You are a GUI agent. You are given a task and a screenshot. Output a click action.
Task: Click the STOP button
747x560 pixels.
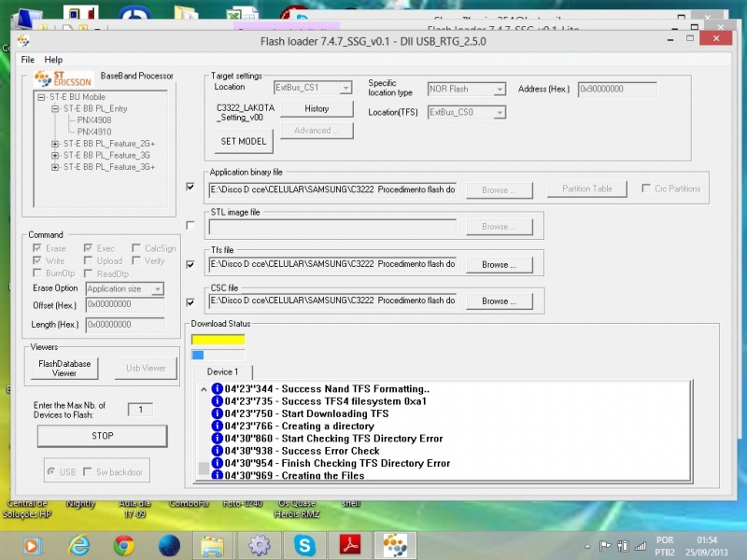click(x=103, y=436)
